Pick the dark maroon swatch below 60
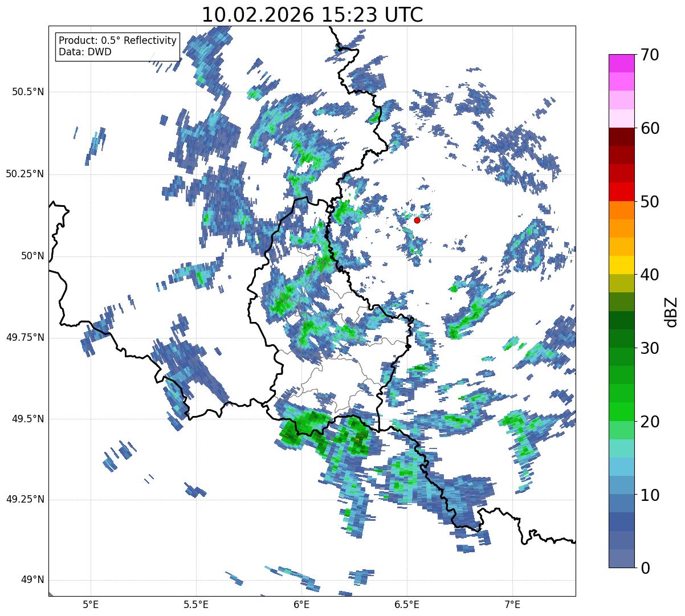685x616 pixels. [x=622, y=137]
